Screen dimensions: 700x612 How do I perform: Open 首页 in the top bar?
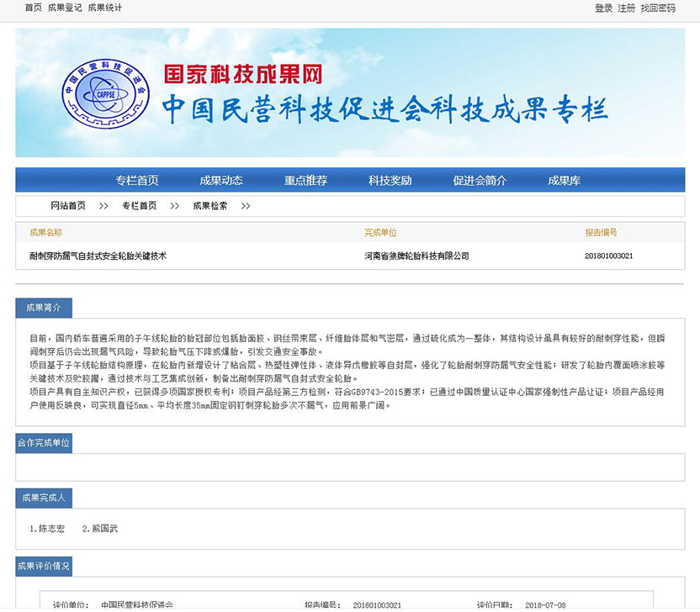click(33, 8)
